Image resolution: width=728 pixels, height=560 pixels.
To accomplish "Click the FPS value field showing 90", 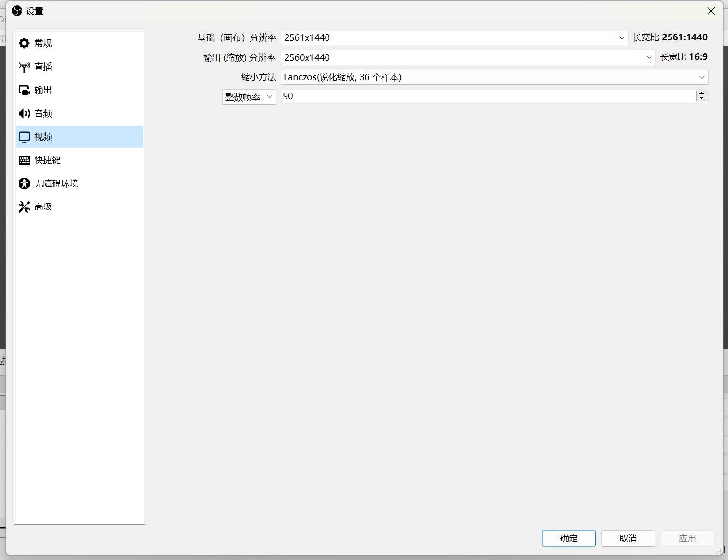I will [487, 96].
